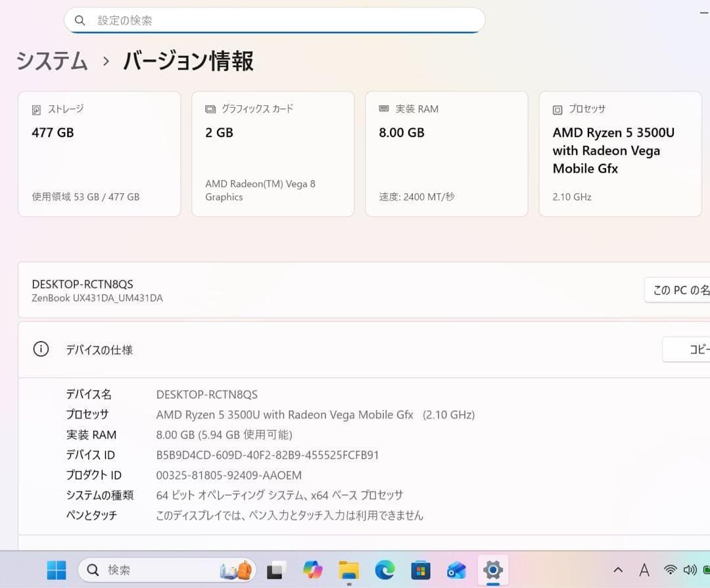
Task: Click the info icon beside デバイスの仕様
Action: click(x=41, y=350)
